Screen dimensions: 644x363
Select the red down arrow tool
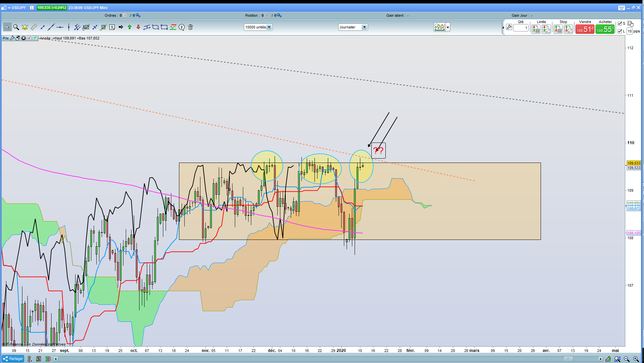point(138,27)
